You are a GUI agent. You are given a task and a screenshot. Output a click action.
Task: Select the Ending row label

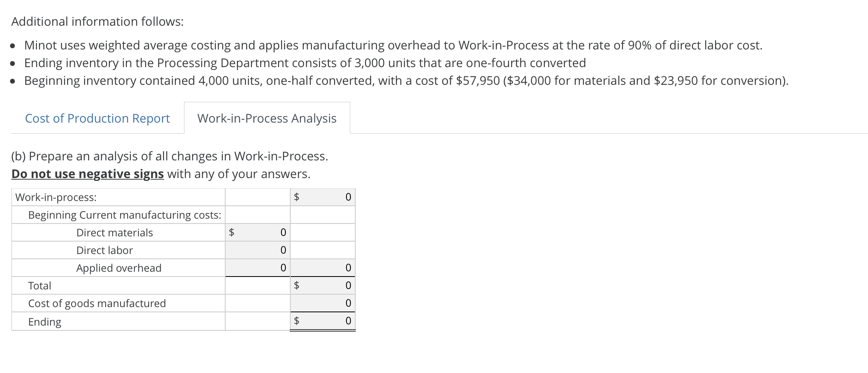45,321
